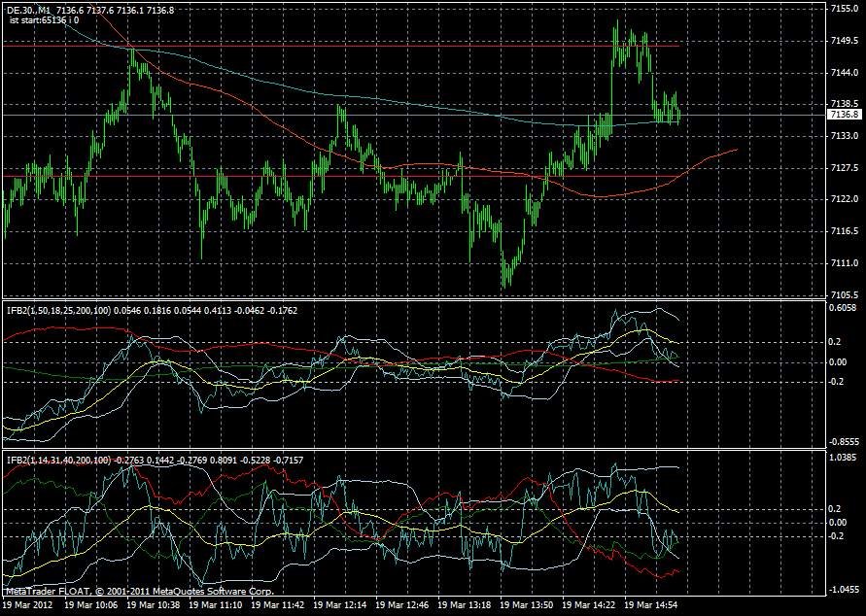Click the ist start:65136 label
The image size is (866, 616).
click(44, 18)
